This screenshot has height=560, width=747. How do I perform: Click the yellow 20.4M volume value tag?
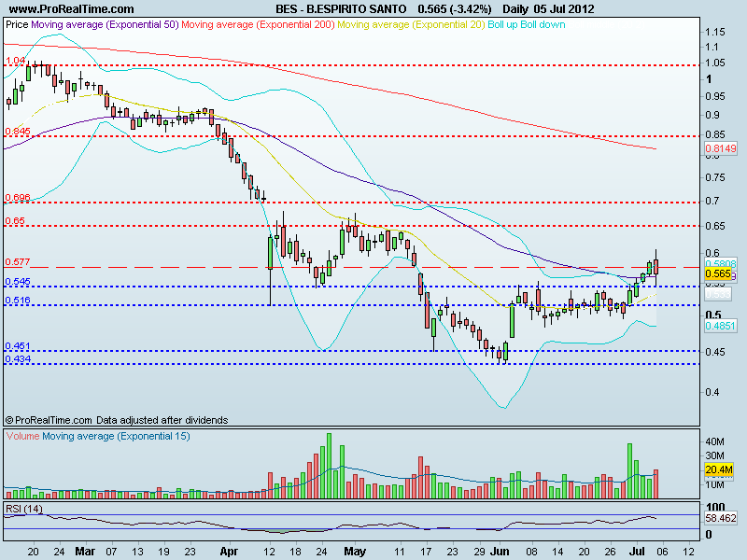[719, 470]
